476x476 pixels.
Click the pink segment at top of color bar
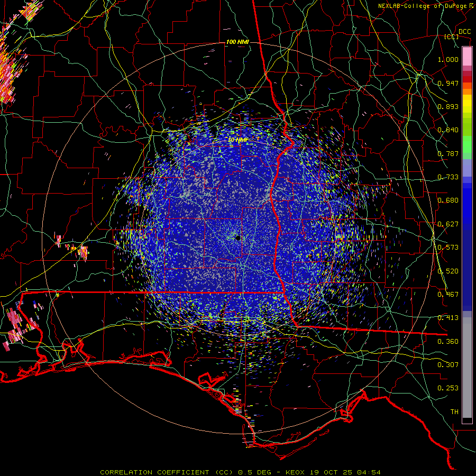pyautogui.click(x=467, y=56)
